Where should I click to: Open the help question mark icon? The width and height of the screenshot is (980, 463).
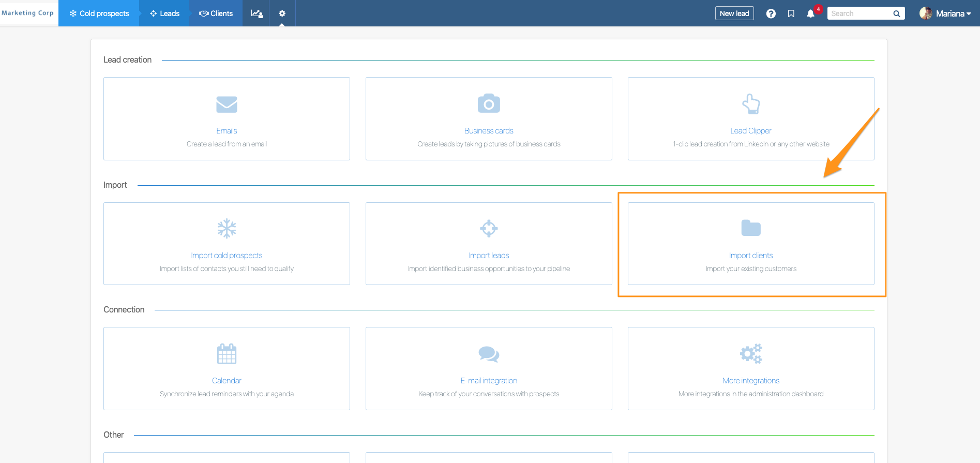(x=771, y=14)
